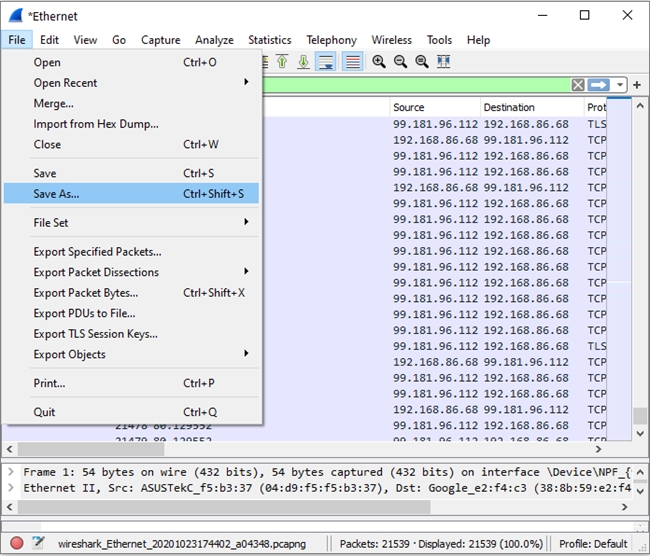The width and height of the screenshot is (650, 557).
Task: Clear the display filter with X icon
Action: (x=578, y=86)
